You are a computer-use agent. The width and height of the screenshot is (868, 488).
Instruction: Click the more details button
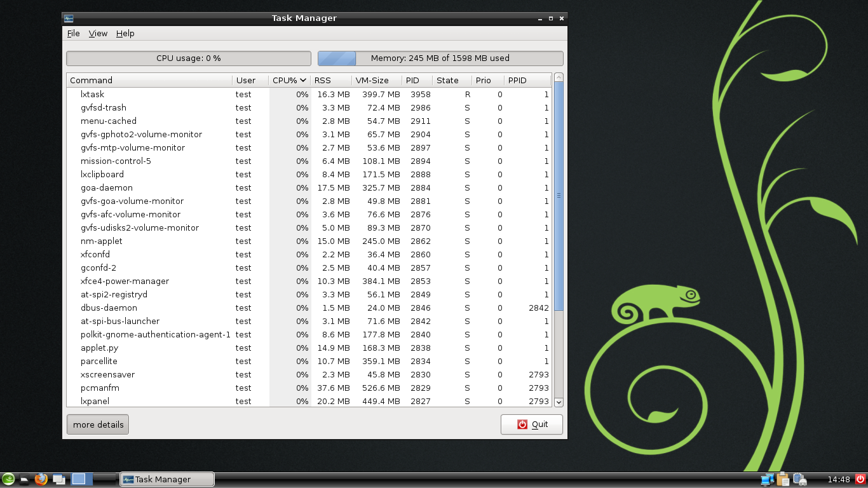point(98,424)
